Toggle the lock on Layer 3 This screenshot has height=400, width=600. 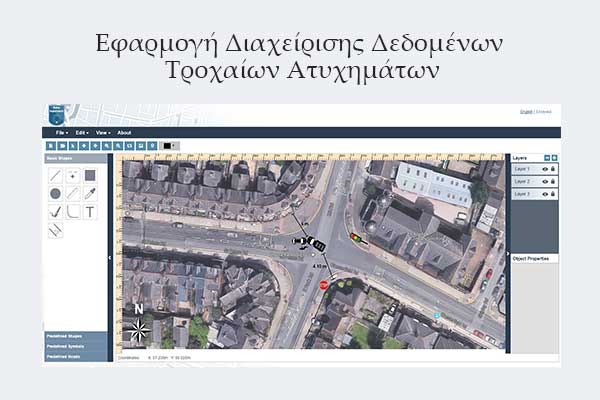(553, 194)
